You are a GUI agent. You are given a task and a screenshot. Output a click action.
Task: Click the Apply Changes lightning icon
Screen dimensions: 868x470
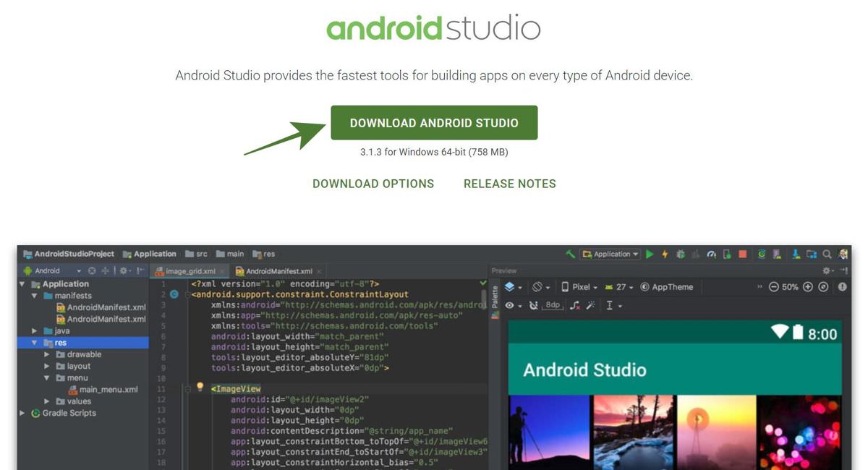pos(665,254)
